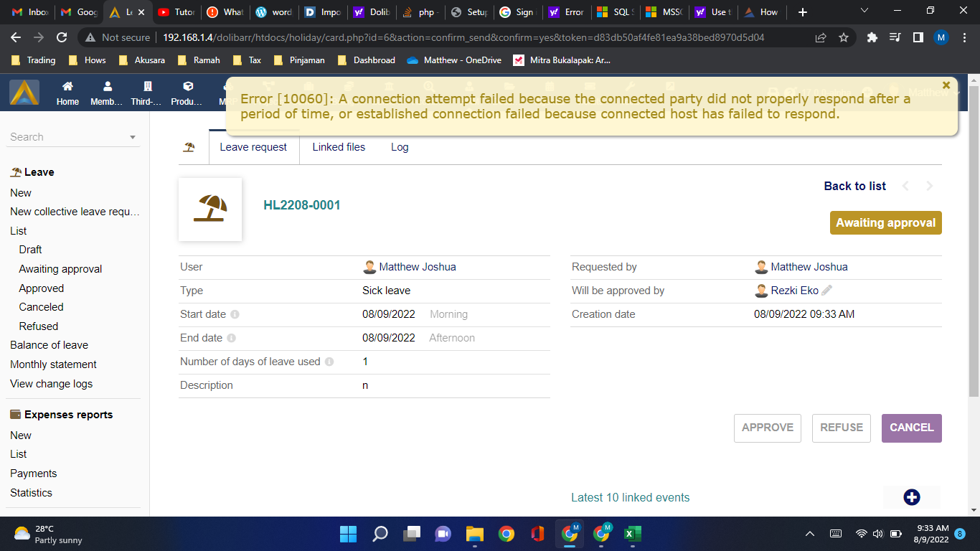Open the Dashbroad bookmark folder
This screenshot has height=551, width=980.
[366, 60]
